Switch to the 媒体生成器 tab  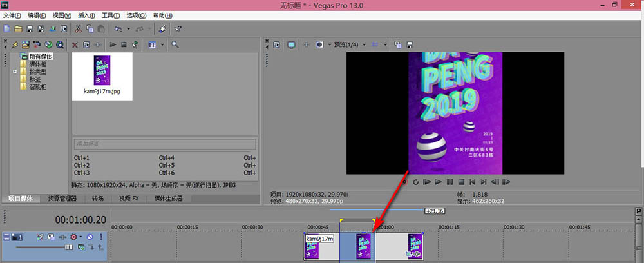[168, 199]
